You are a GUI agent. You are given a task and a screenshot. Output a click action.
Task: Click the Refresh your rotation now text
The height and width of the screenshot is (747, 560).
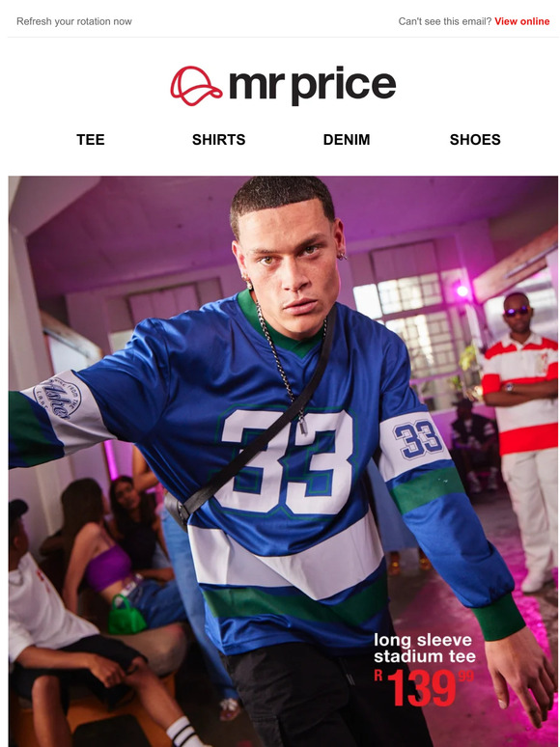[x=74, y=21]
